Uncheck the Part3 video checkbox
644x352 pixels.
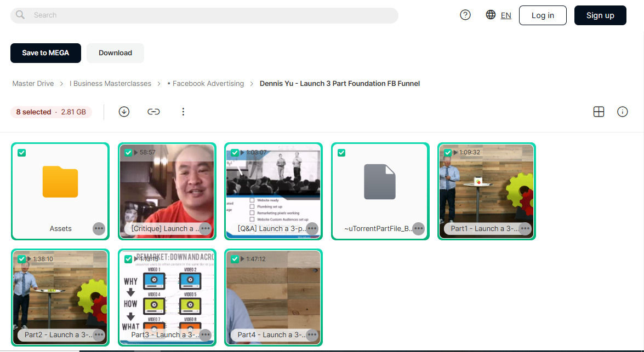128,259
